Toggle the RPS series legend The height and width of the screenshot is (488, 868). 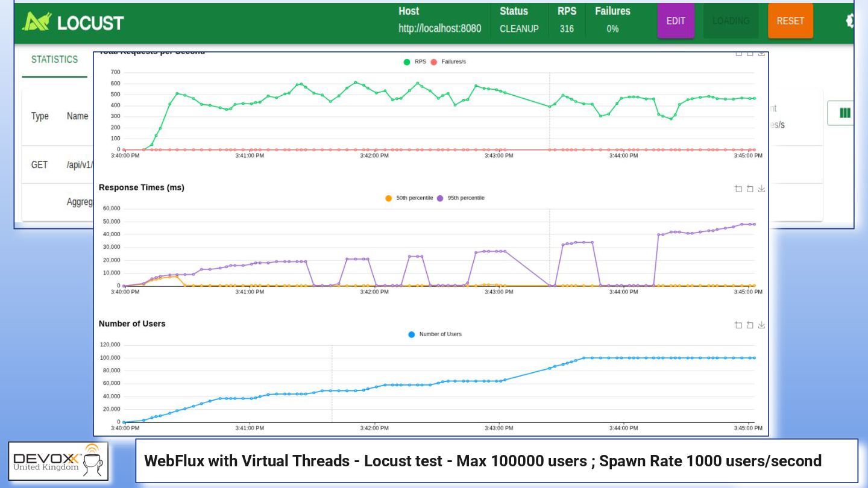[x=415, y=61]
